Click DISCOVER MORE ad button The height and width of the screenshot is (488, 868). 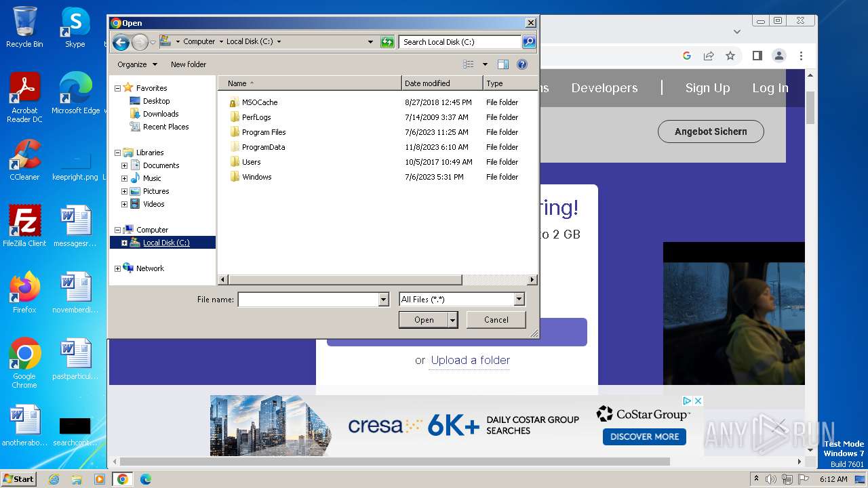pos(644,437)
